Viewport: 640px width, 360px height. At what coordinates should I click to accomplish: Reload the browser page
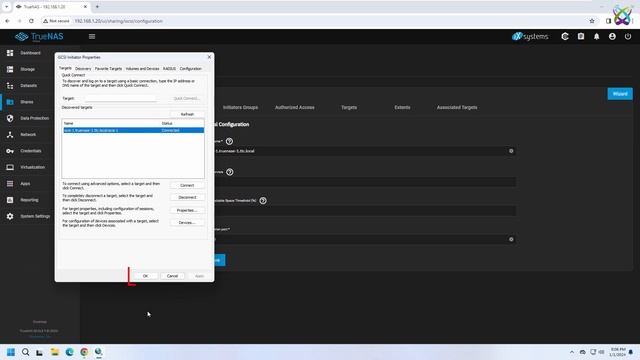(x=31, y=21)
